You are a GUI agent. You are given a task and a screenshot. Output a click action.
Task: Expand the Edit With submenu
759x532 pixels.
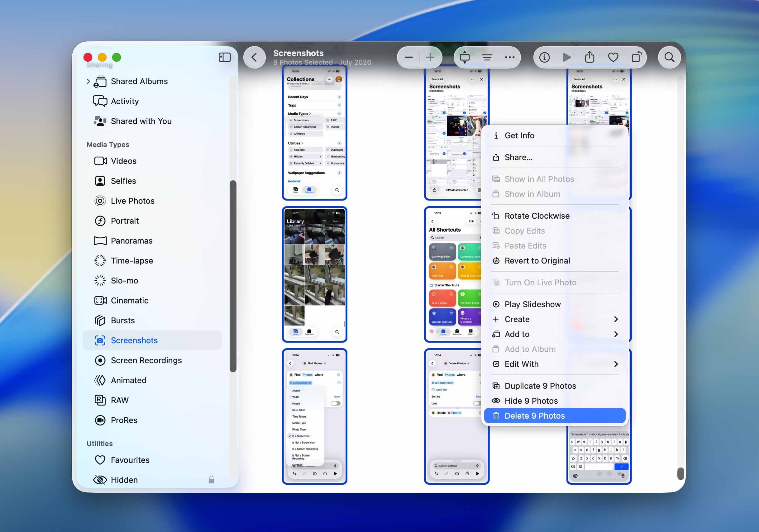tap(555, 364)
